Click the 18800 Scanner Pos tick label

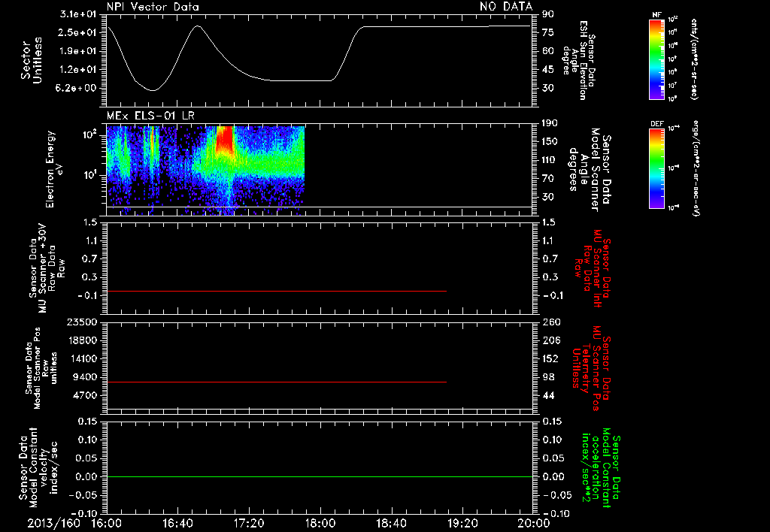click(81, 340)
